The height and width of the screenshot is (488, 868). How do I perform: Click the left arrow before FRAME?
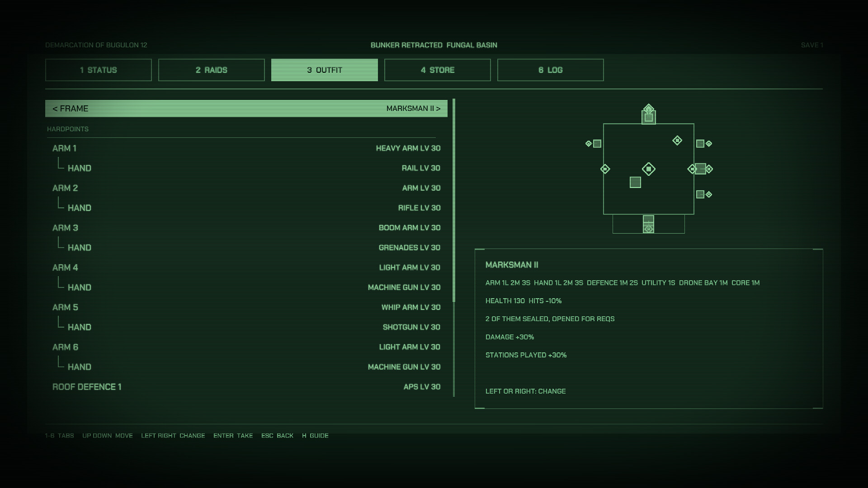55,108
